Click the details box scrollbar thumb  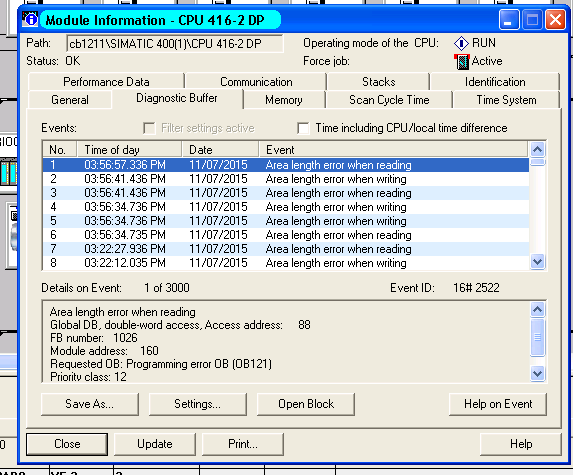[538, 337]
